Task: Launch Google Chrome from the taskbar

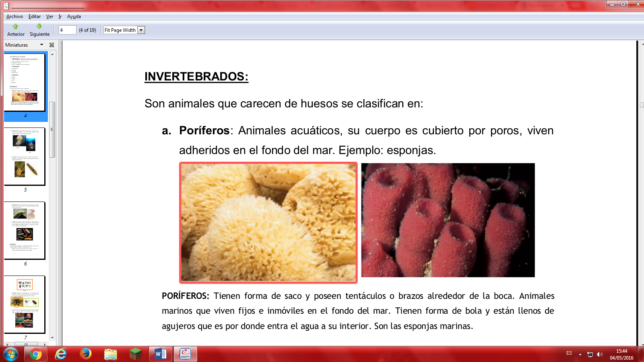Action: coord(35,354)
